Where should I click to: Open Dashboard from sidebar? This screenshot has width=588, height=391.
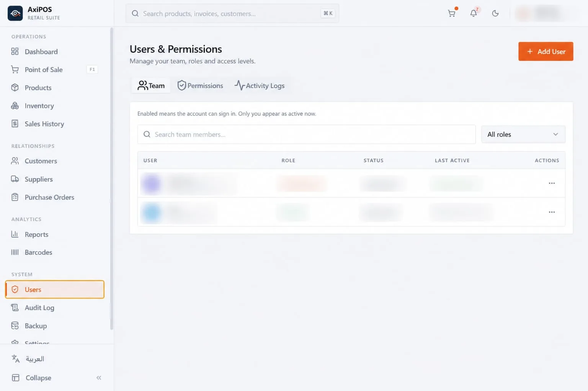[41, 52]
